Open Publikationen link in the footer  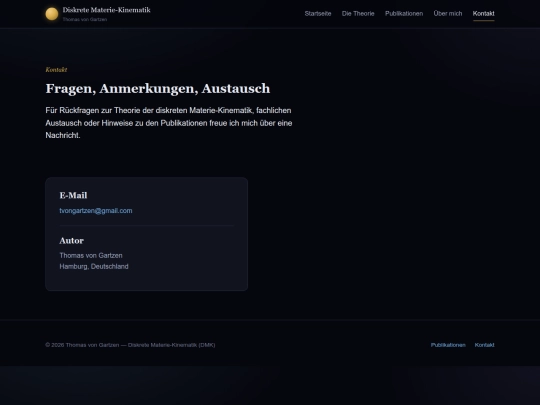click(x=448, y=345)
